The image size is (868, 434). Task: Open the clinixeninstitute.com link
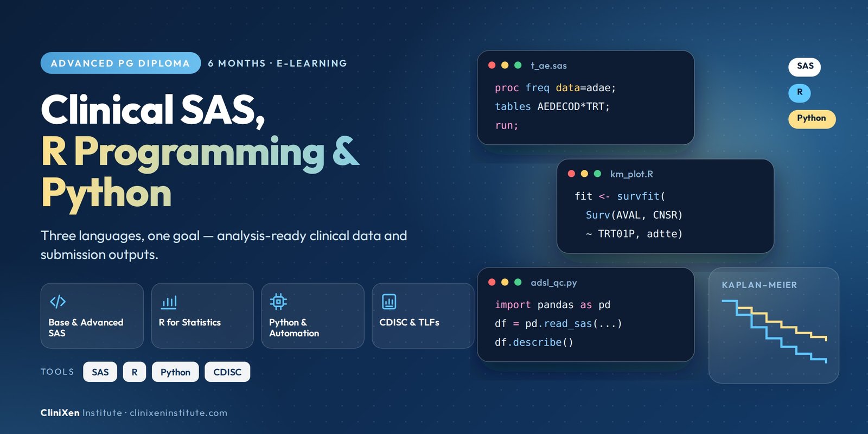[x=178, y=413]
